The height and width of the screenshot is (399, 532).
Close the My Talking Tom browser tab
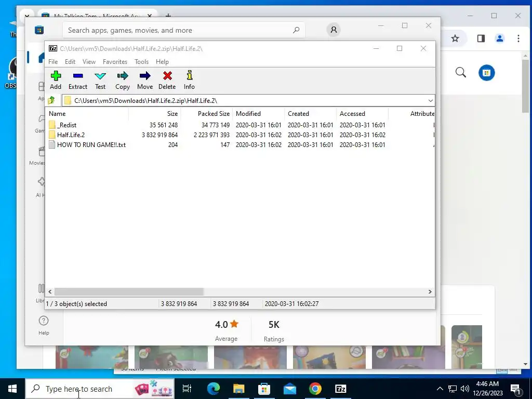(x=150, y=16)
